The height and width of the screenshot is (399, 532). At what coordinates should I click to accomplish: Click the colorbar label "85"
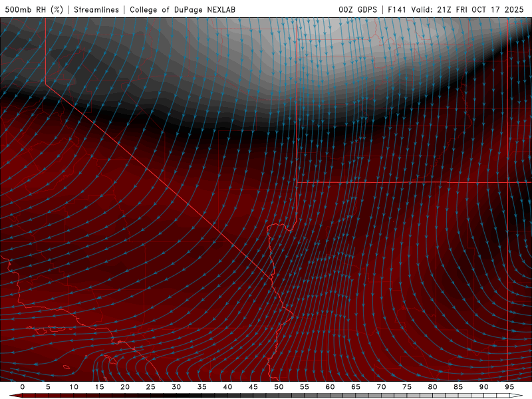coord(458,387)
